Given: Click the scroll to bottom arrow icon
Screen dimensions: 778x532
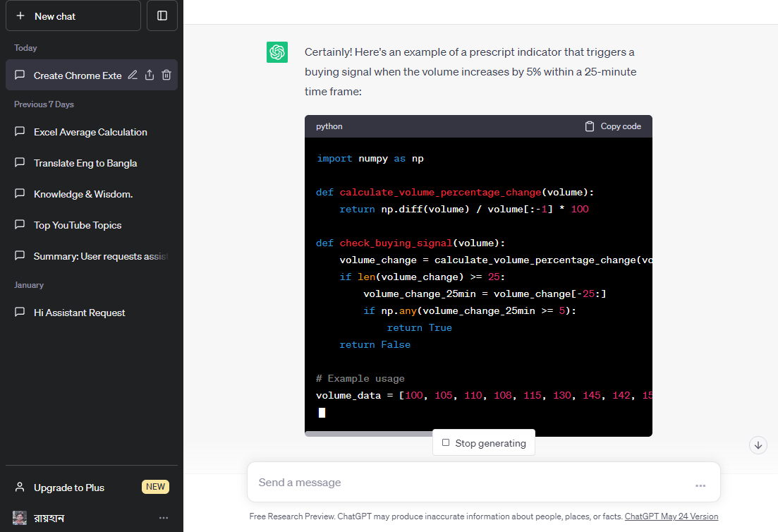Looking at the screenshot, I should pos(758,445).
